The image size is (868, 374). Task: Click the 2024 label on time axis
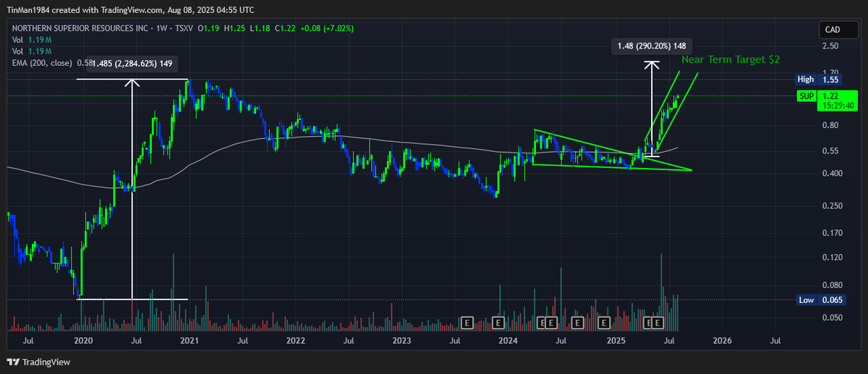(509, 340)
